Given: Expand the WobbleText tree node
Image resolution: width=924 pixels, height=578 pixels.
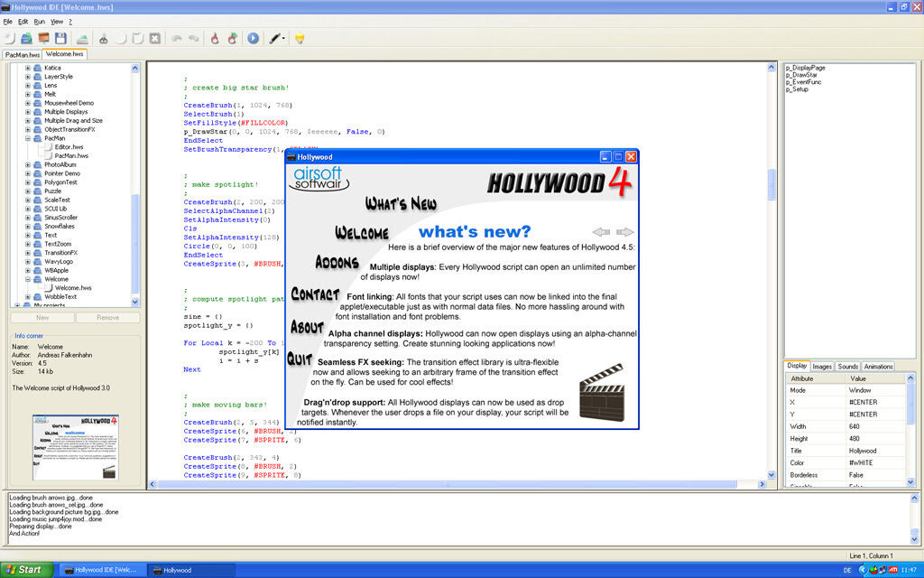Looking at the screenshot, I should pos(28,297).
